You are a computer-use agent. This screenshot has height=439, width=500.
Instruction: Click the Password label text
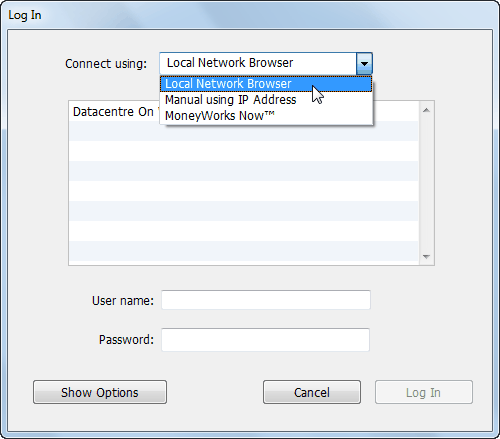126,340
